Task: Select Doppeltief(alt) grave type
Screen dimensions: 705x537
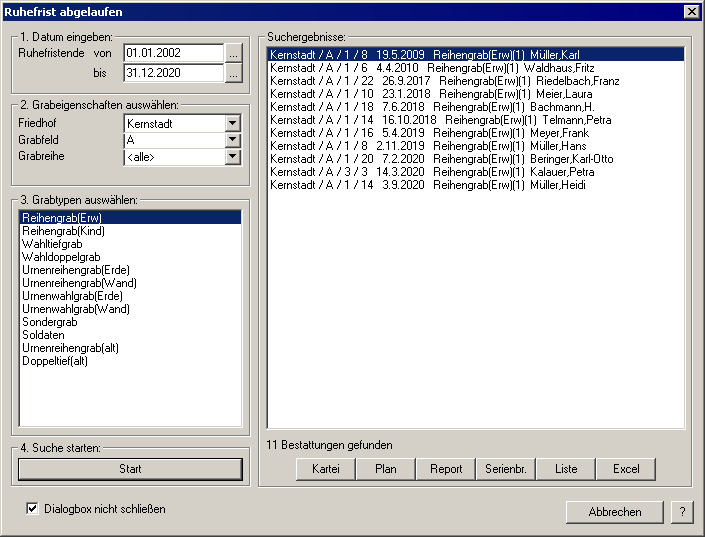Action: pyautogui.click(x=130, y=361)
